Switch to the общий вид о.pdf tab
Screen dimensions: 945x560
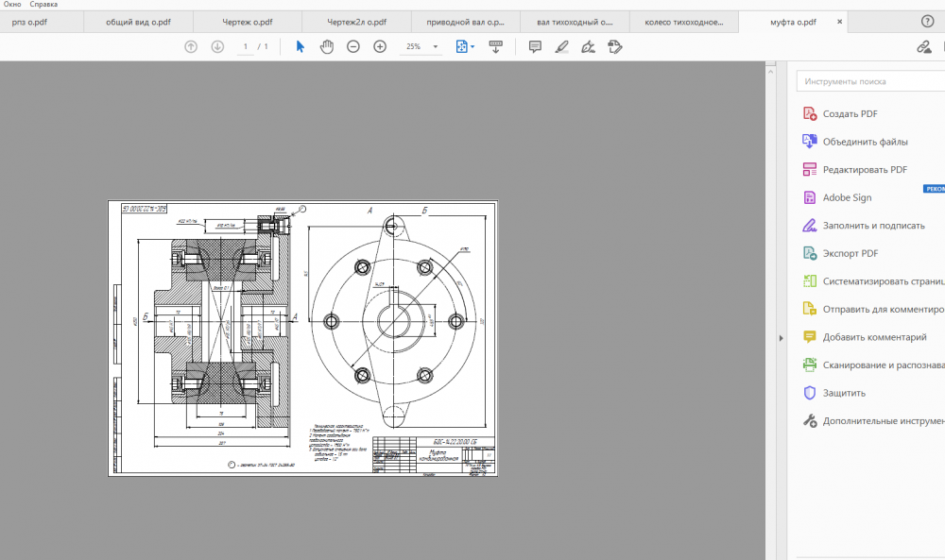point(137,22)
